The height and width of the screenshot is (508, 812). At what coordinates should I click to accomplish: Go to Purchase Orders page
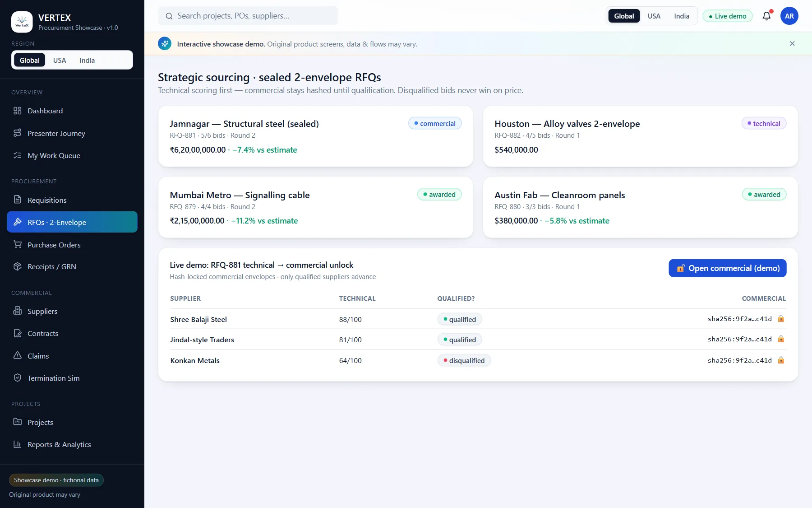click(72, 244)
